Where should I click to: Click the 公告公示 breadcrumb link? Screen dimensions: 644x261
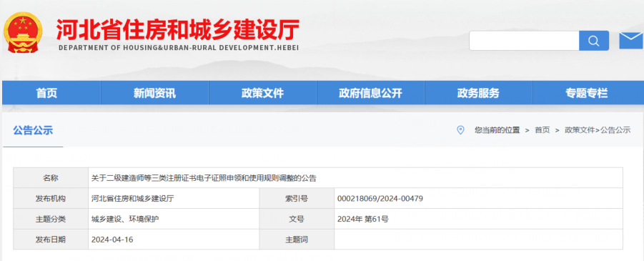tap(615, 130)
